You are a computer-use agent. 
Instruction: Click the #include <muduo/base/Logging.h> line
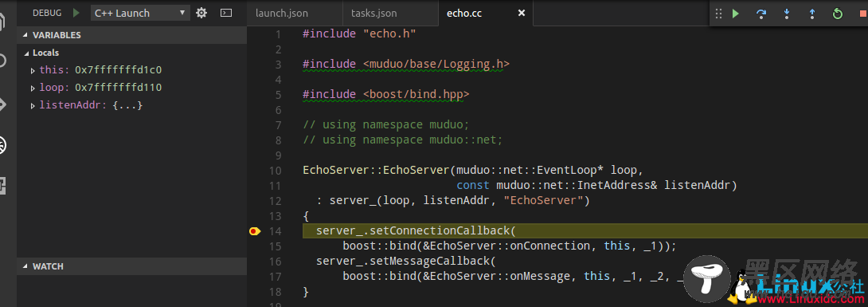click(x=406, y=65)
